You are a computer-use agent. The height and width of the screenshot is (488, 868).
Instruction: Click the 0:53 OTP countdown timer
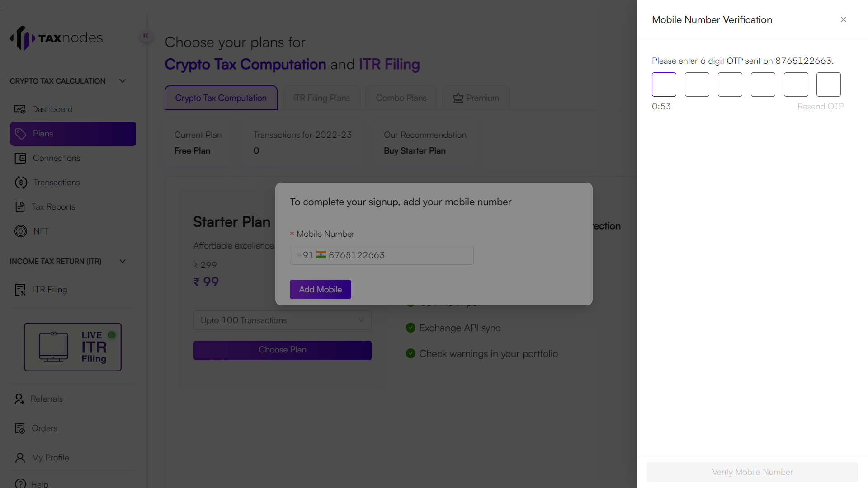(x=661, y=107)
